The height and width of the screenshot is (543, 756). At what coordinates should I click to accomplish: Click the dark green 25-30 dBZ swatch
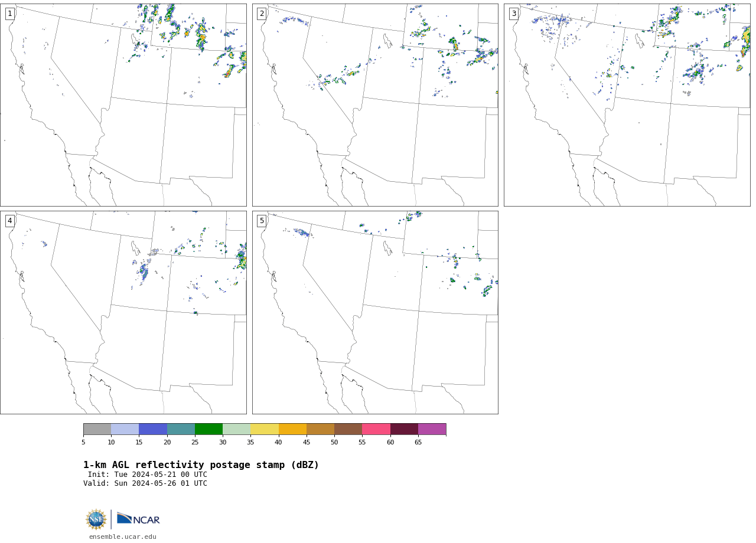pos(208,429)
